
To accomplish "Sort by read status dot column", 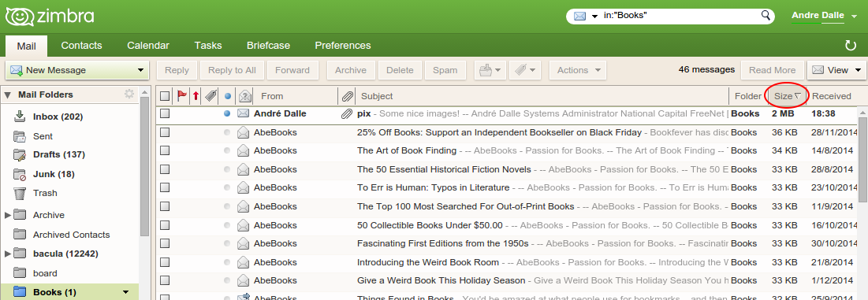I will coord(228,96).
